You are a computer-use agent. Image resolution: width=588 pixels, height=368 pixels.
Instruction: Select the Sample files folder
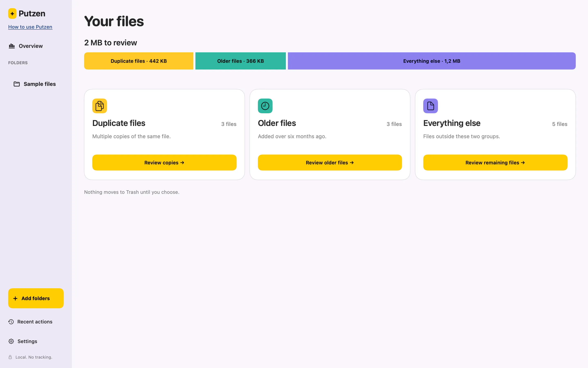tap(36, 84)
